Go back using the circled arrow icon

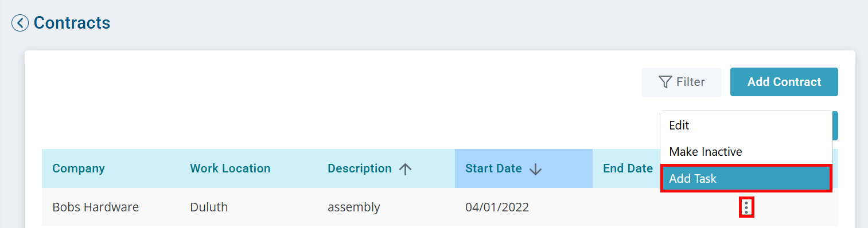pos(20,23)
